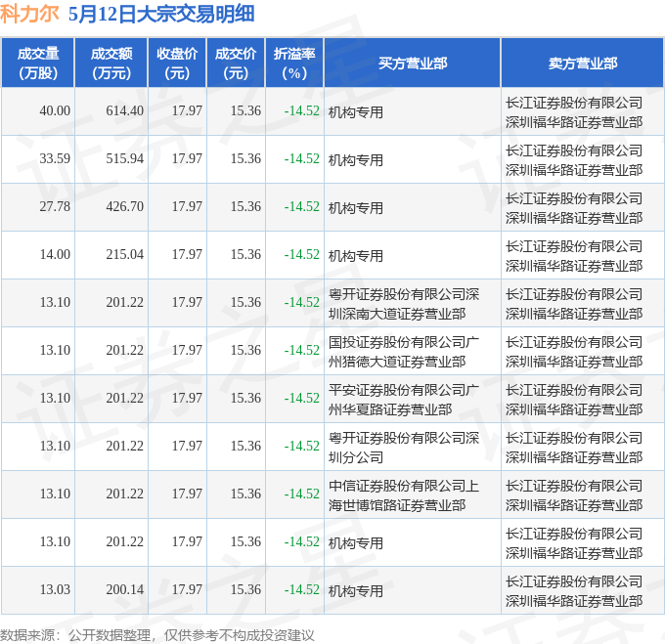Click 机构专用 in the 515.94 row
This screenshot has width=665, height=644.
(x=356, y=160)
